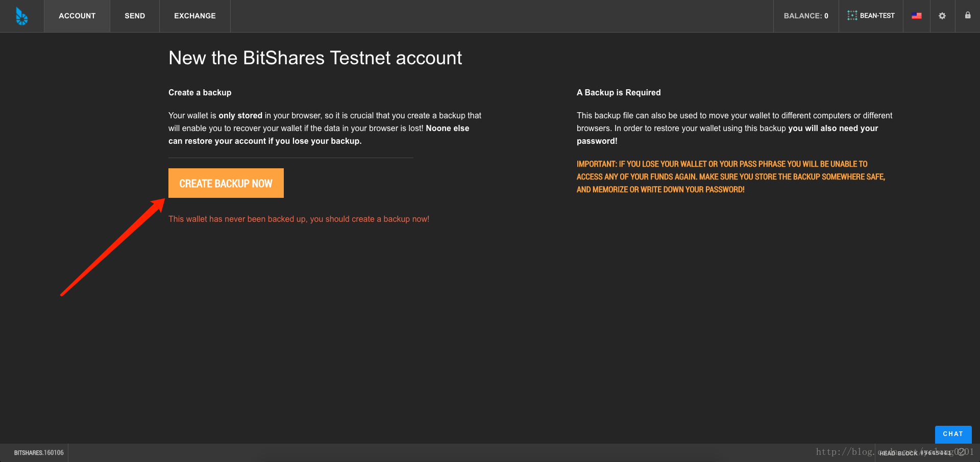Click the BITSHARES.160106 version label
The height and width of the screenshot is (462, 980).
click(x=39, y=453)
